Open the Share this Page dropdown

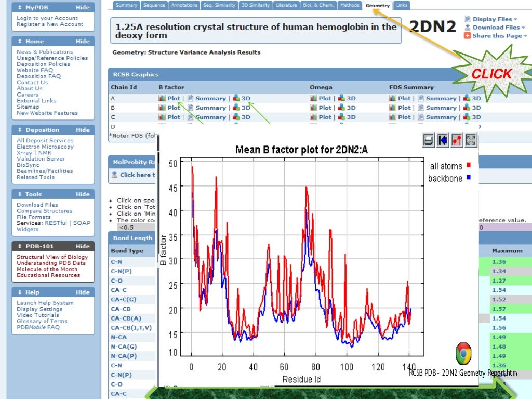500,36
